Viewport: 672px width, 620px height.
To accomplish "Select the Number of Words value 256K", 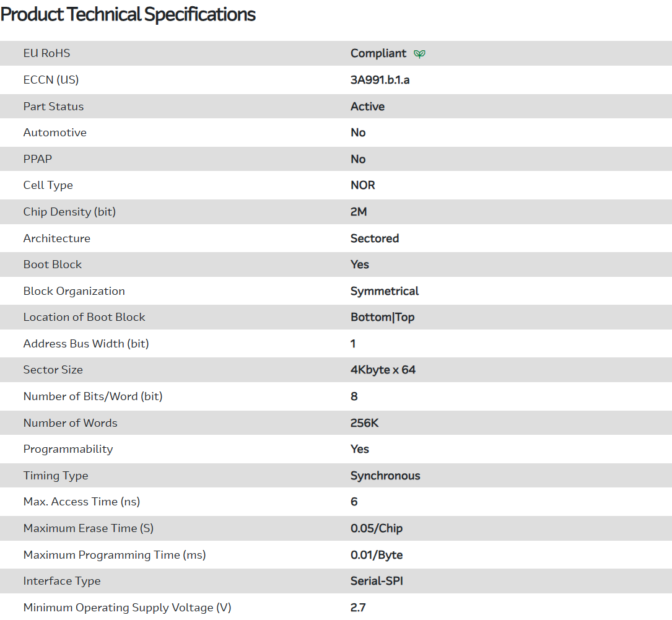I will (x=364, y=423).
